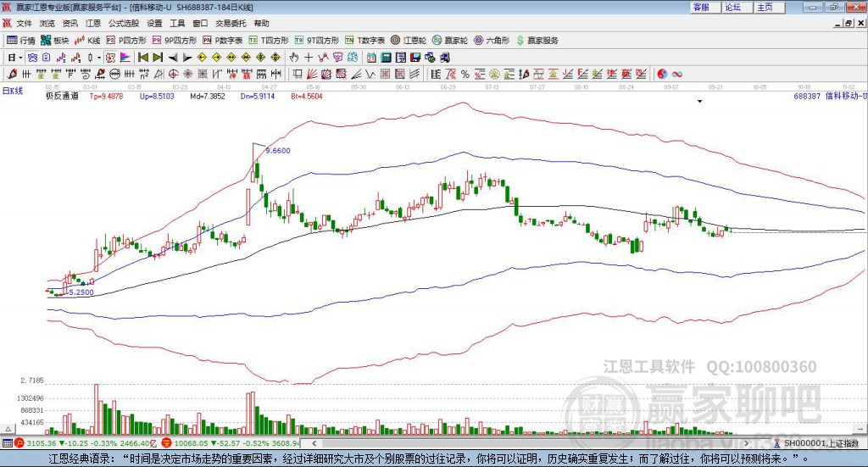The height and width of the screenshot is (467, 868).
Task: Jump to the last bar icon
Action: (x=158, y=58)
